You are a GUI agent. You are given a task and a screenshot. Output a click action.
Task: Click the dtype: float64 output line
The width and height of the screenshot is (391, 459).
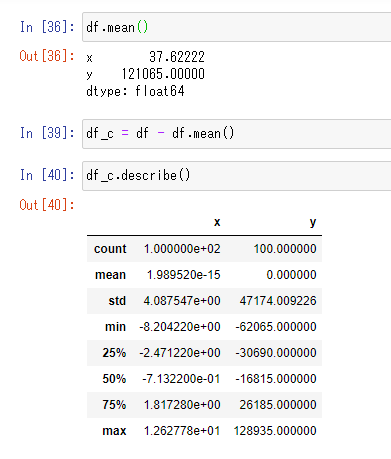click(135, 91)
